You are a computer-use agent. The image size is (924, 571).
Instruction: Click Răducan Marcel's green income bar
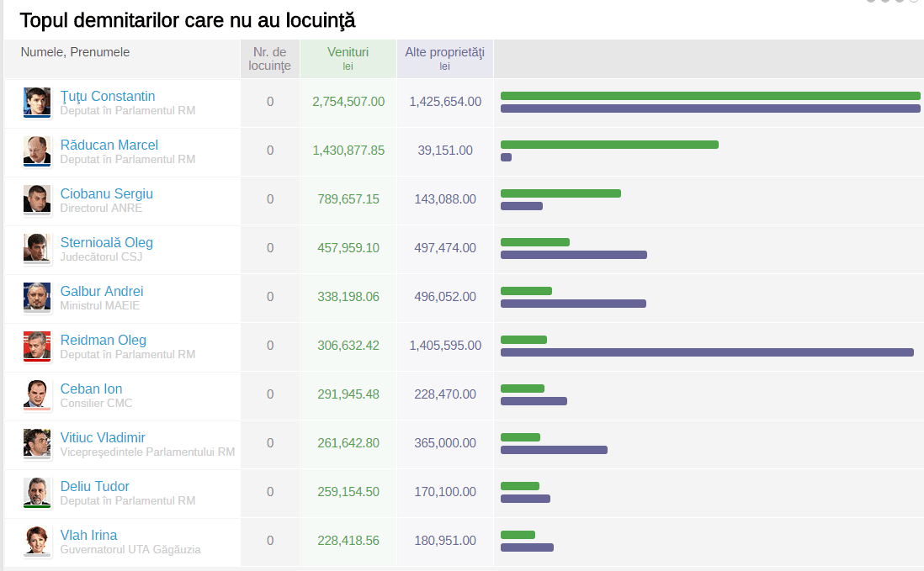tap(609, 145)
